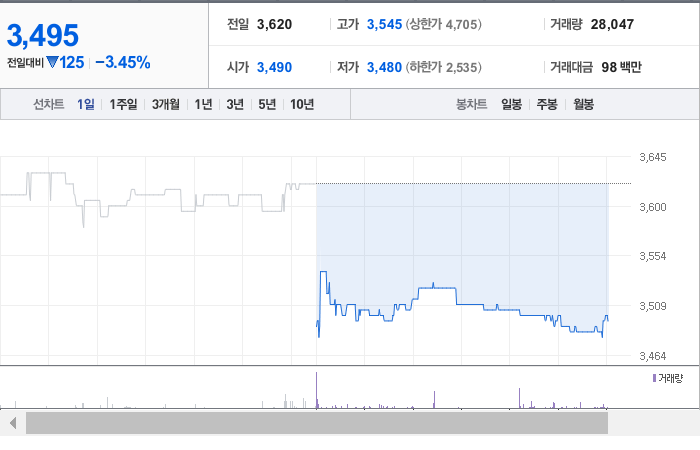
Task: Show the 3개월 line chart
Action: pos(166,104)
